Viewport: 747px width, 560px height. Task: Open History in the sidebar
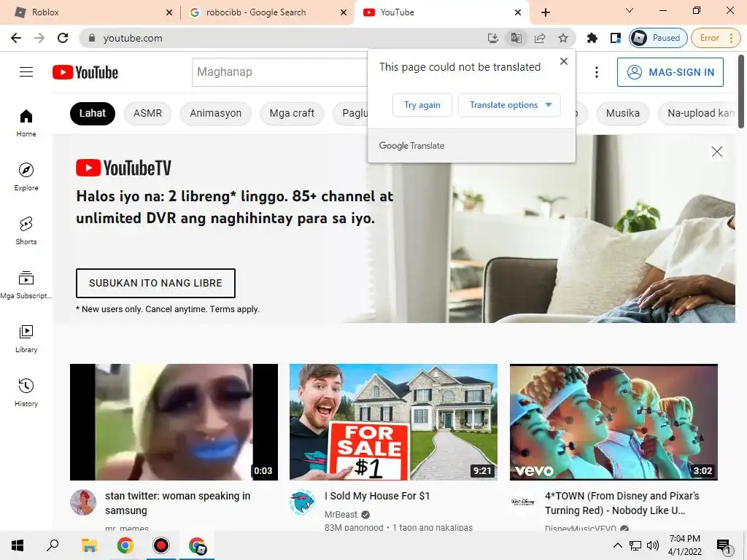(x=26, y=392)
